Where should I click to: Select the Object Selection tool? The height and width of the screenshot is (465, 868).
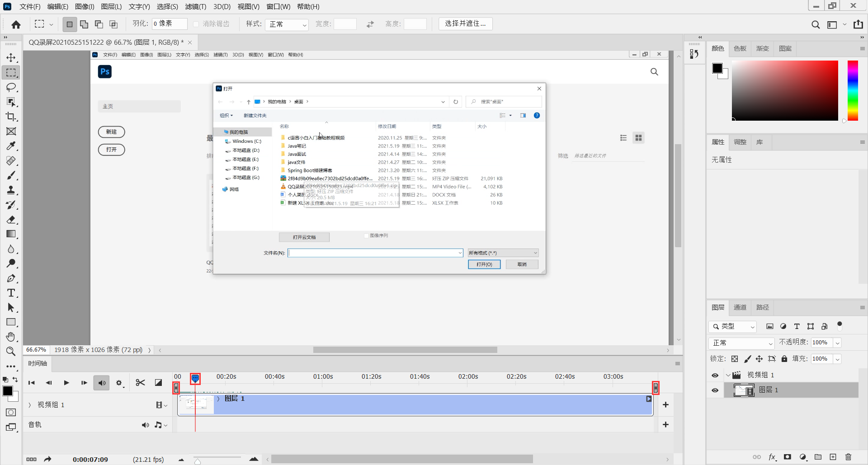point(11,102)
